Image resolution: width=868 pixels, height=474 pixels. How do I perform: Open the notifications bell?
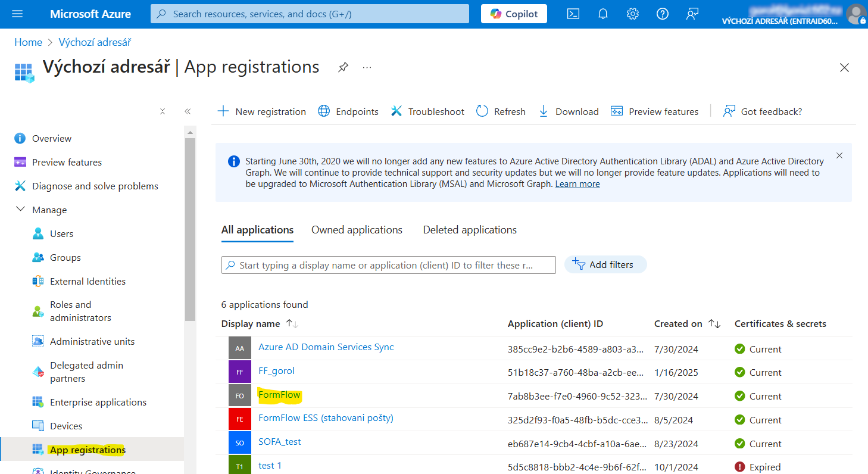[603, 14]
